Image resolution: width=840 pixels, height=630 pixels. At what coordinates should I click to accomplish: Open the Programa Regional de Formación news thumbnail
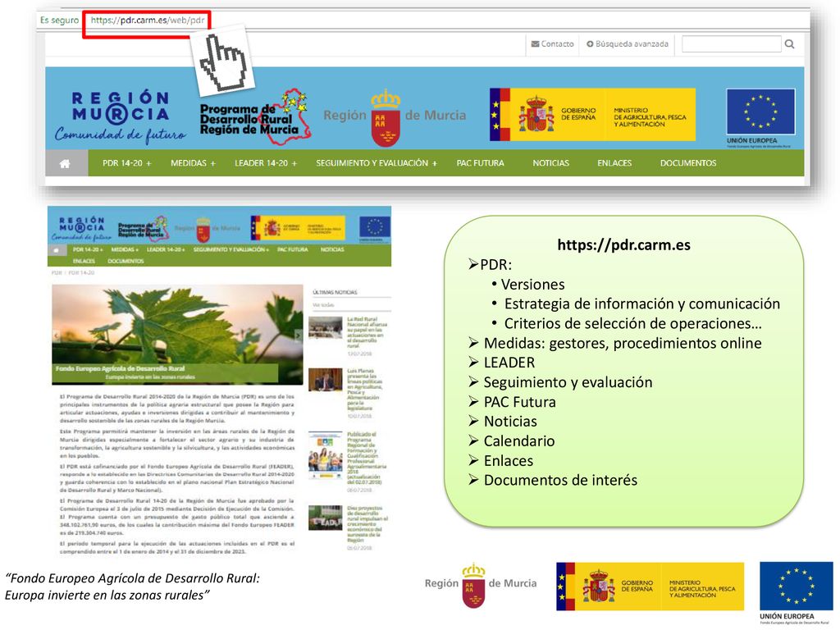tap(325, 454)
